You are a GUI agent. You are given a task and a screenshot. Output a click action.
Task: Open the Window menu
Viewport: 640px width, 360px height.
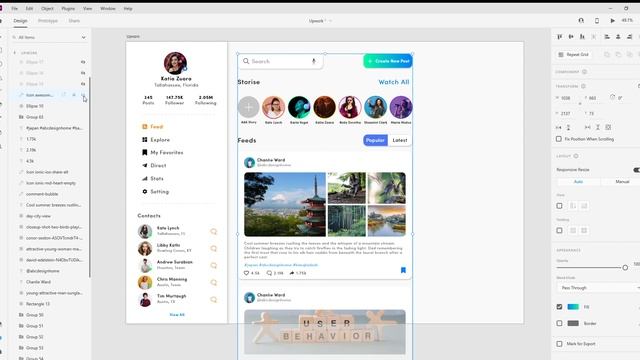(108, 8)
